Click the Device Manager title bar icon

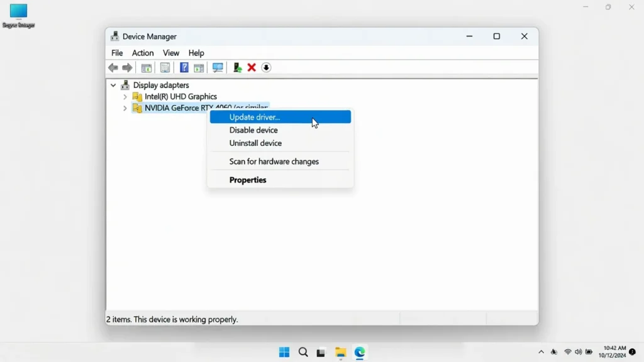(x=114, y=36)
